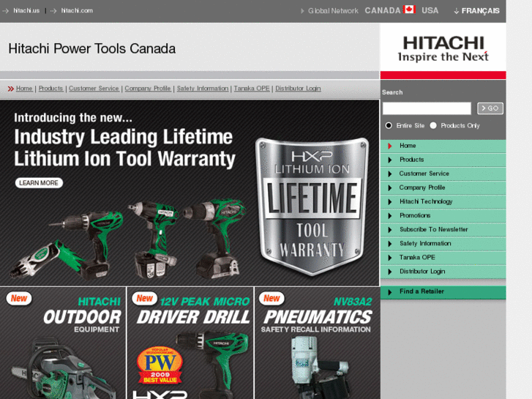Expand the Global Network arrow
This screenshot has height=399, width=532.
[302, 11]
